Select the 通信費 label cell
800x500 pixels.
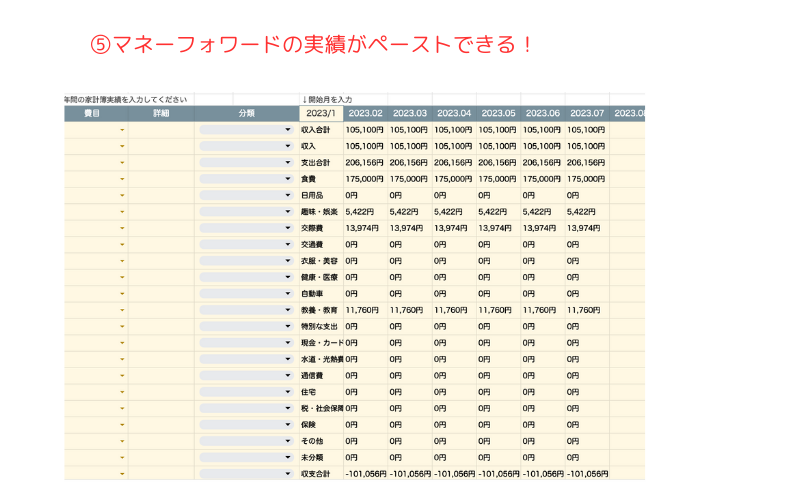pos(321,376)
